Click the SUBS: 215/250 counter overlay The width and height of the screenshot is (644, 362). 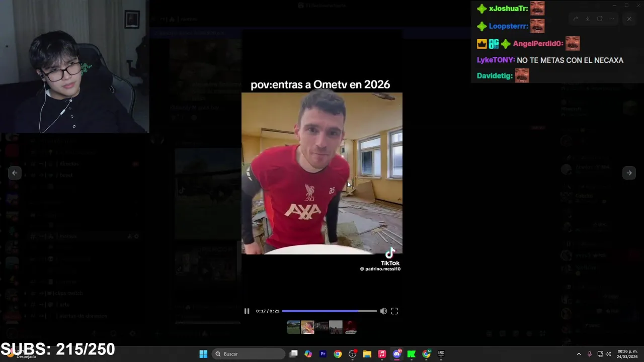[x=58, y=349]
